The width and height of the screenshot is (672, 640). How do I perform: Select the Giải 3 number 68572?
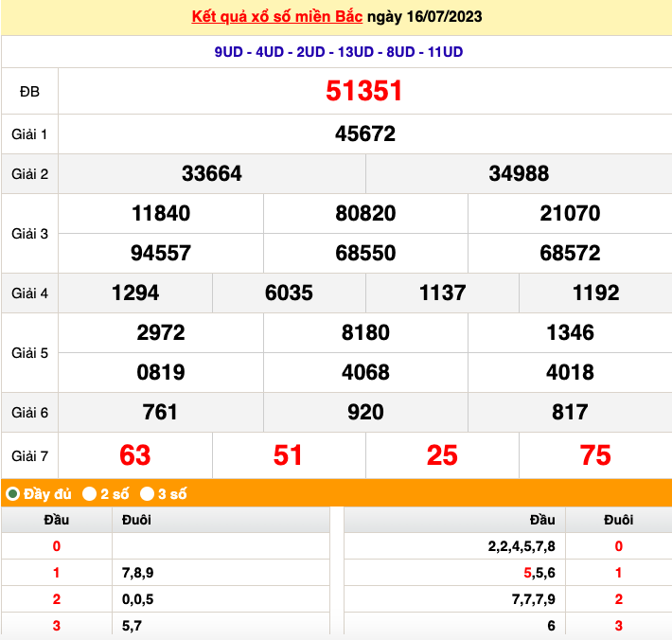pyautogui.click(x=570, y=254)
